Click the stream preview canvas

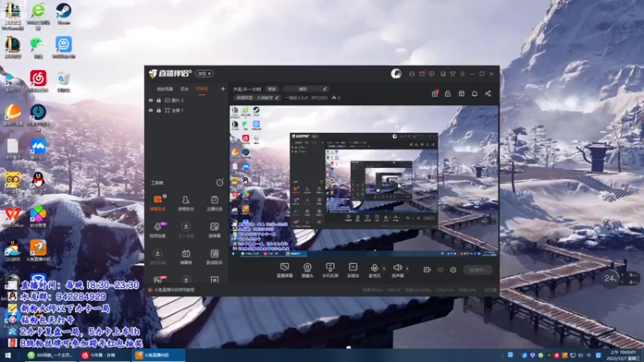tap(364, 182)
